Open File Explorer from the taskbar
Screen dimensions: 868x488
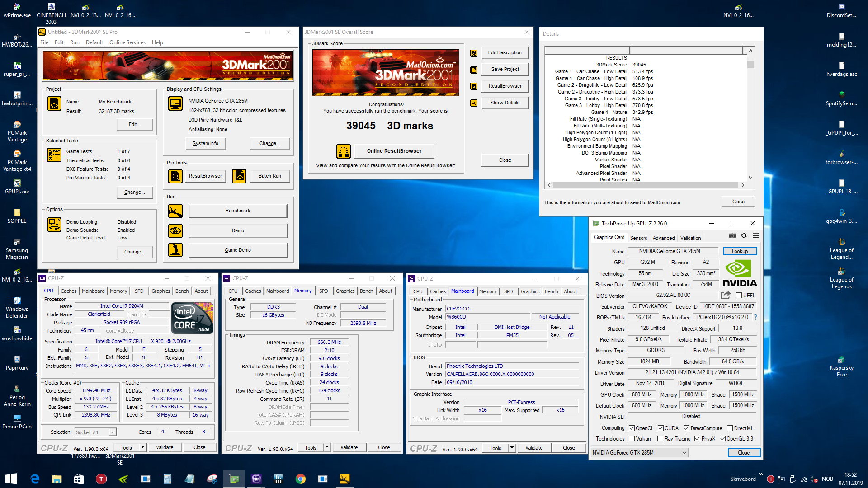pos(57,479)
